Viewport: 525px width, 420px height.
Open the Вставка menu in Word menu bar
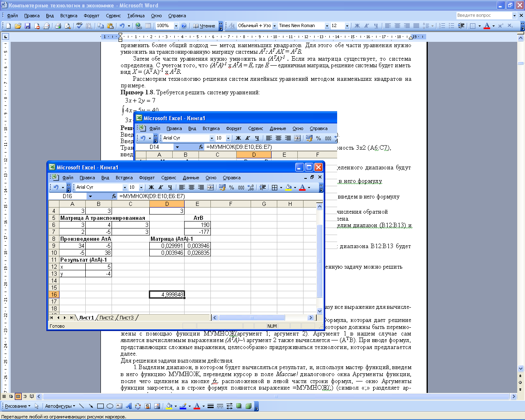pyautogui.click(x=68, y=16)
